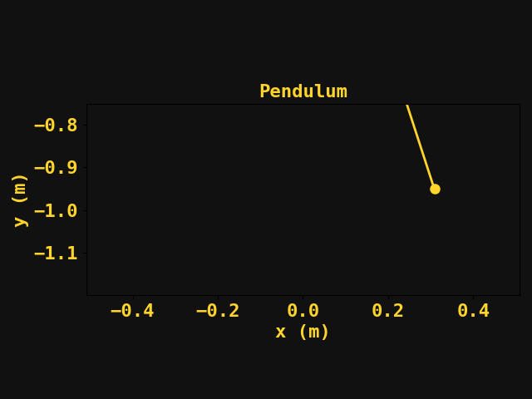
Task: Click the top-left corner of the plot frame
Action: (87, 105)
